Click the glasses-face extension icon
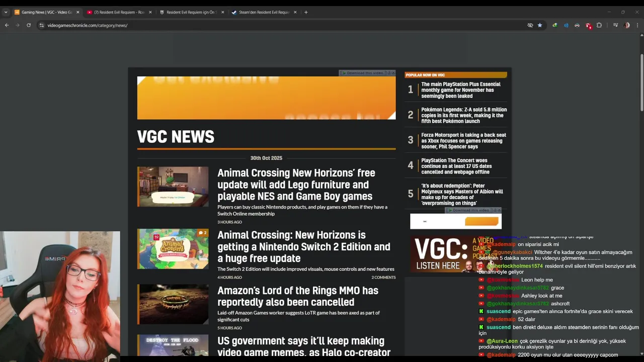 point(577,25)
